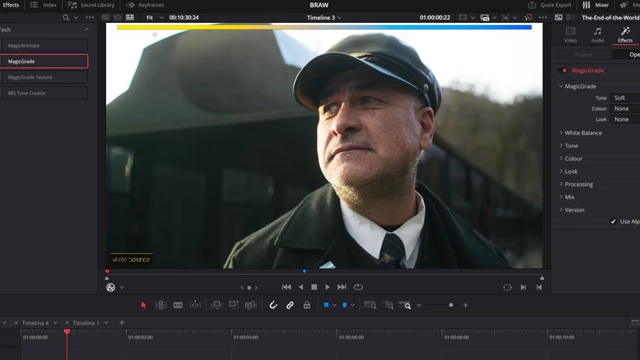Viewport: 640px width, 360px height.
Task: Switch Inspector to Video tab
Action: pyautogui.click(x=570, y=35)
